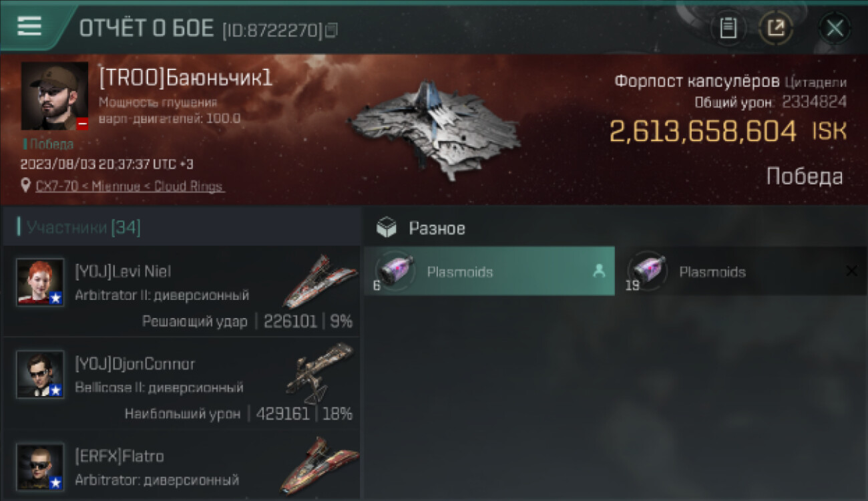This screenshot has width=868, height=501.
Task: Open the DjonConnor portrait
Action: point(40,374)
